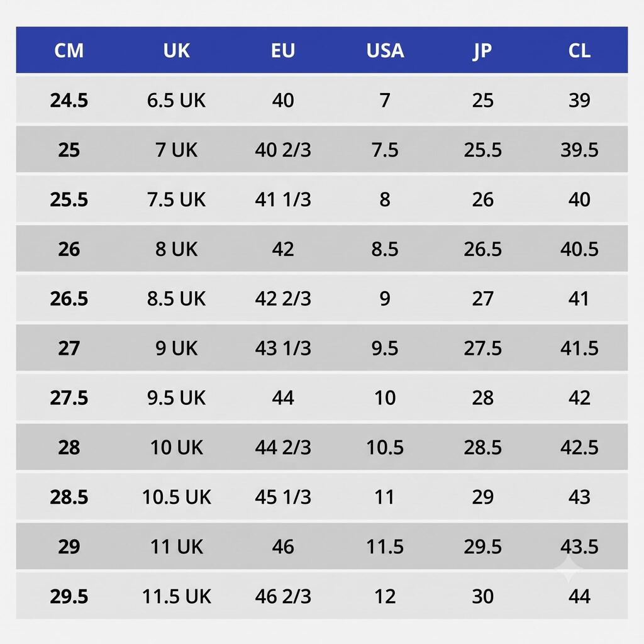Click the sparkle watermark icon

tap(569, 569)
